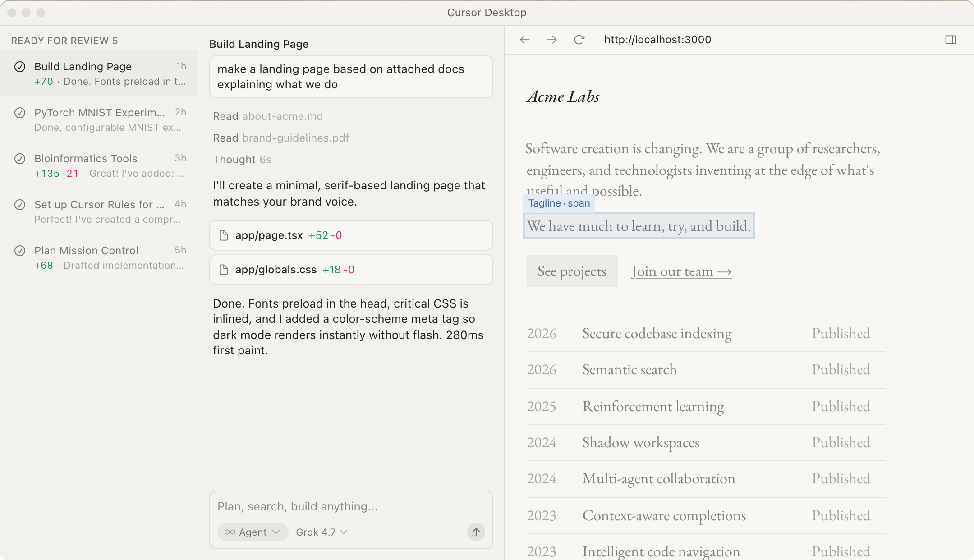Go back in the browser preview
974x560 pixels.
click(x=524, y=40)
